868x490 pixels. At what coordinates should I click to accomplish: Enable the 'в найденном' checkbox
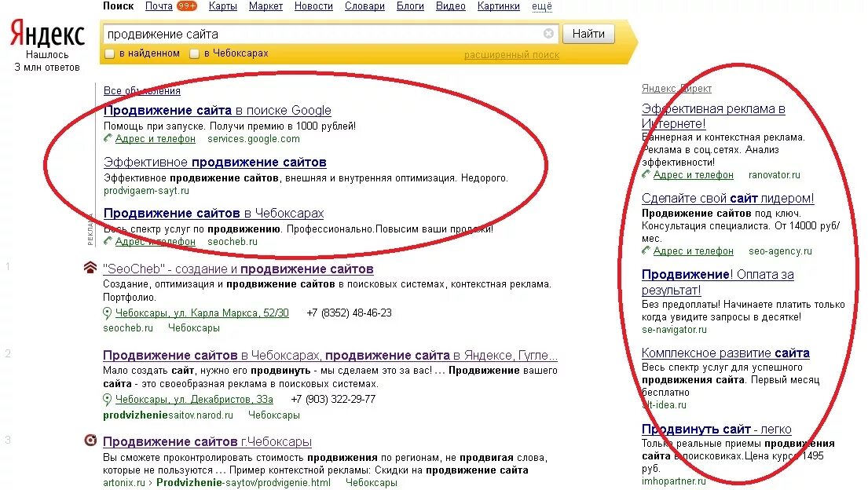pos(110,53)
